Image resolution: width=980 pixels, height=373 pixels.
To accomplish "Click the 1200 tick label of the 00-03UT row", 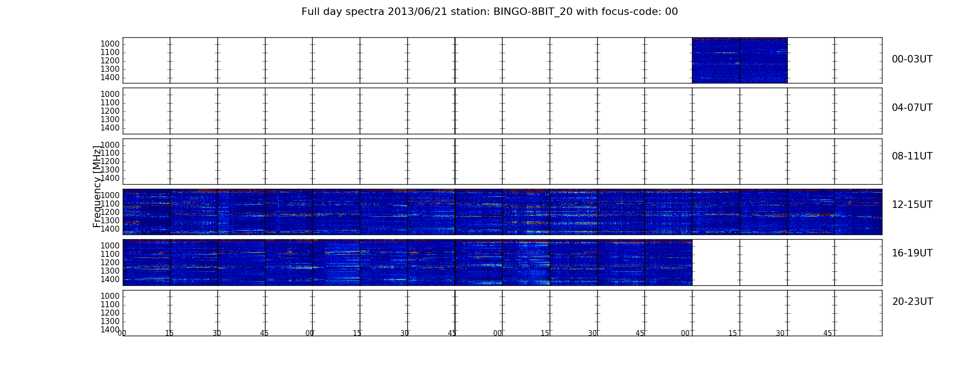I will tap(110, 61).
